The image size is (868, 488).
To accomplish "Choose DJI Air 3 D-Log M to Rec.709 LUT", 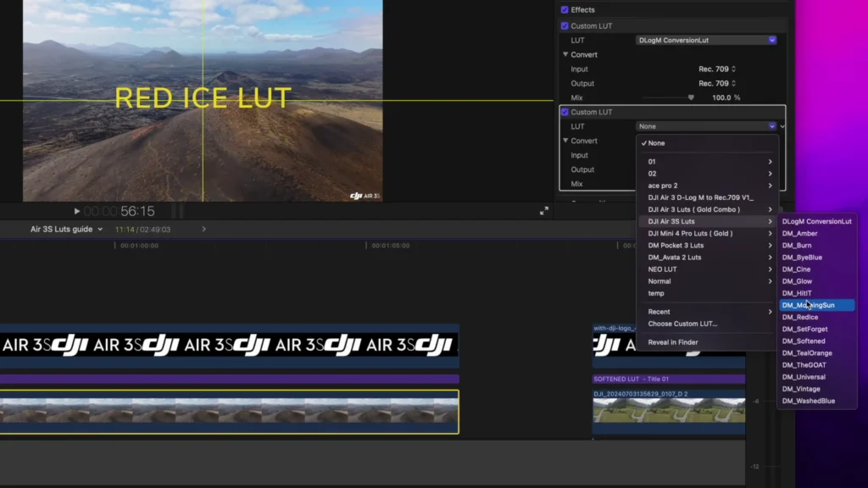I will 708,197.
